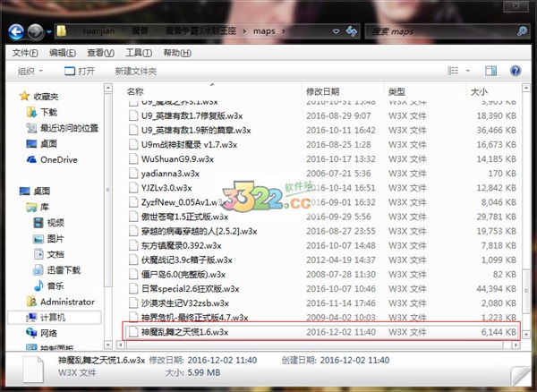
Task: Expand address bar history dropdown arrow
Action: point(336,31)
